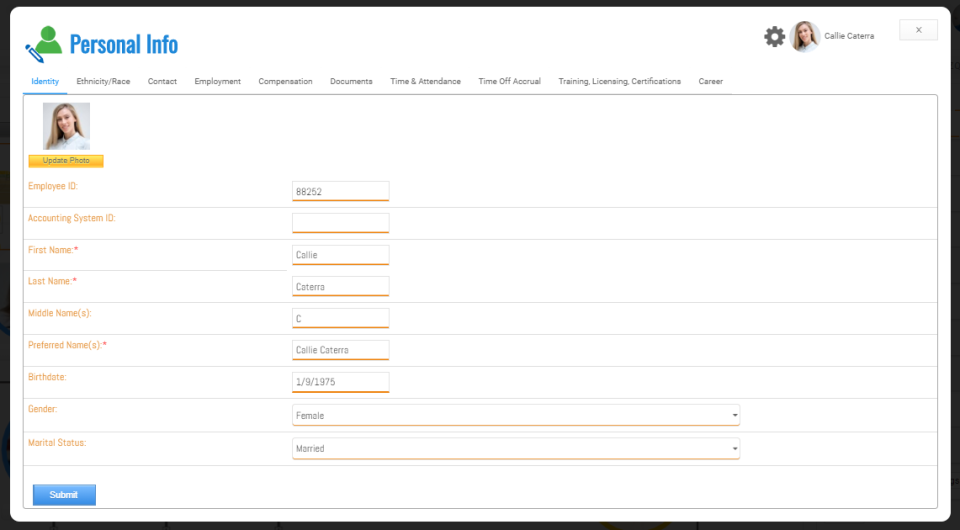Select the Compensation tab

(x=285, y=81)
